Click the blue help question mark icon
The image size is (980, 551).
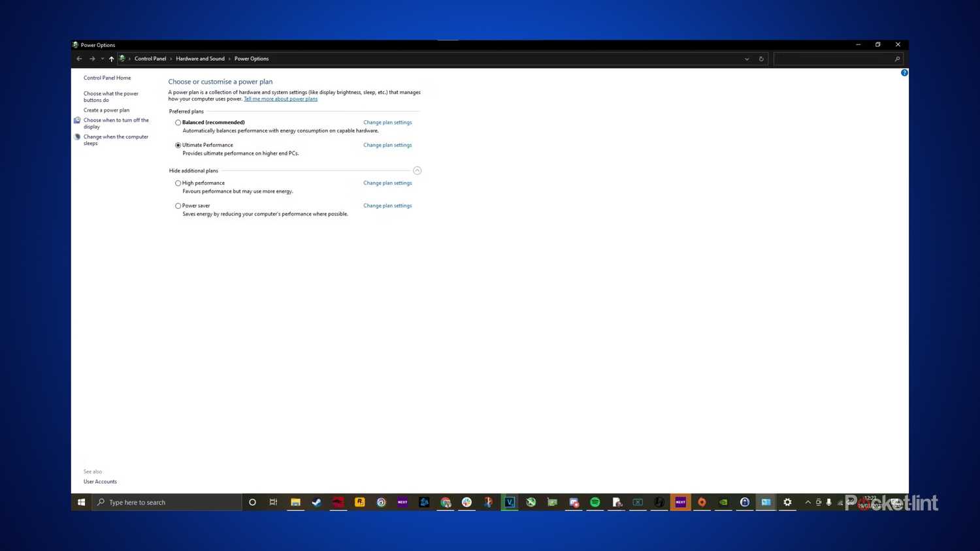(904, 72)
